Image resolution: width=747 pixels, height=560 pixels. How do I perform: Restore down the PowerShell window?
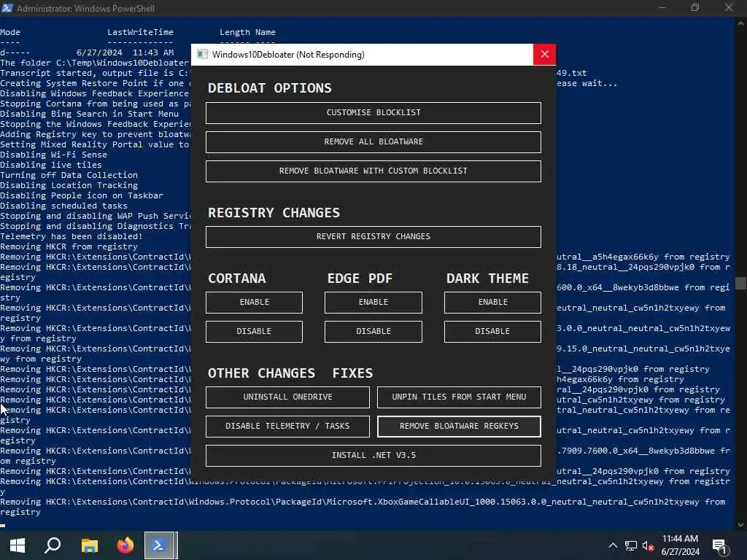point(695,7)
